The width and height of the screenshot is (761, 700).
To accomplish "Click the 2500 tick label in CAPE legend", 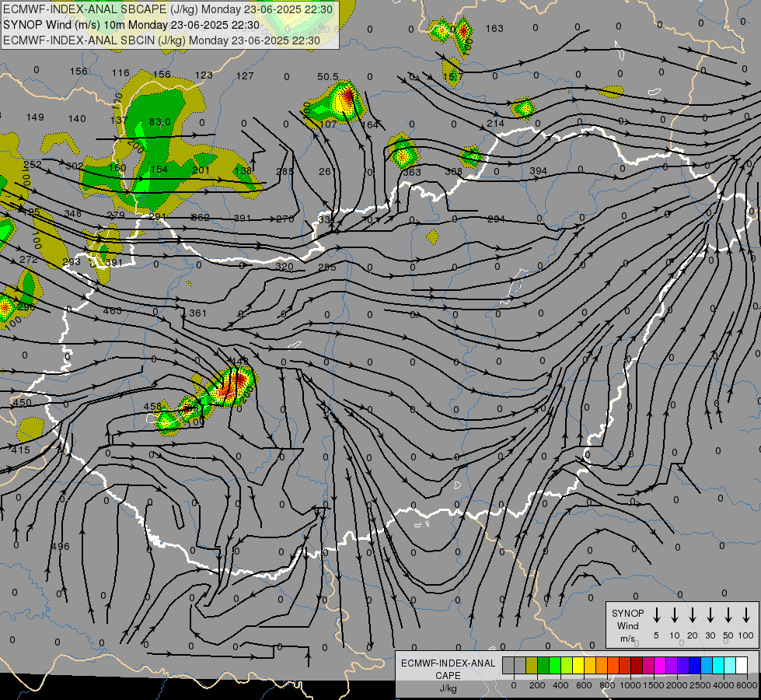I will [x=700, y=685].
